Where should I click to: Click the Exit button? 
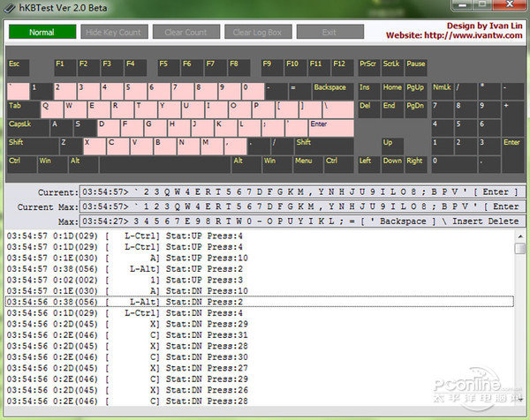[x=330, y=32]
